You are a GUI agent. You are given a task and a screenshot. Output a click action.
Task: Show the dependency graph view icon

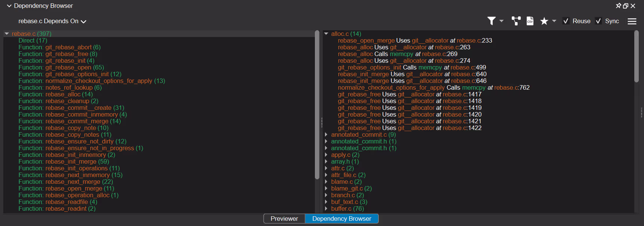(x=516, y=21)
